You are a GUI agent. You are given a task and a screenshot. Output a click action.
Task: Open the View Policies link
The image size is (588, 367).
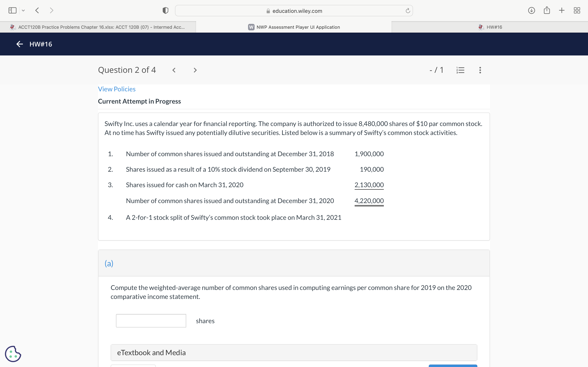[117, 89]
